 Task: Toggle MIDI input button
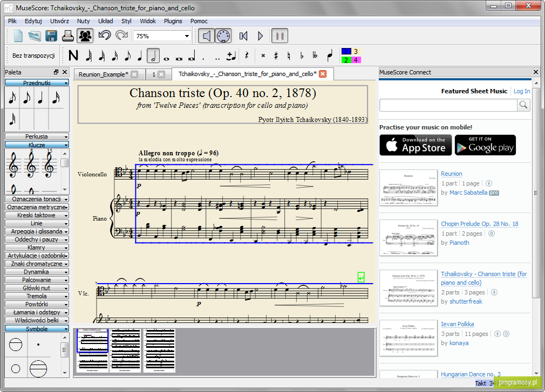click(x=223, y=36)
